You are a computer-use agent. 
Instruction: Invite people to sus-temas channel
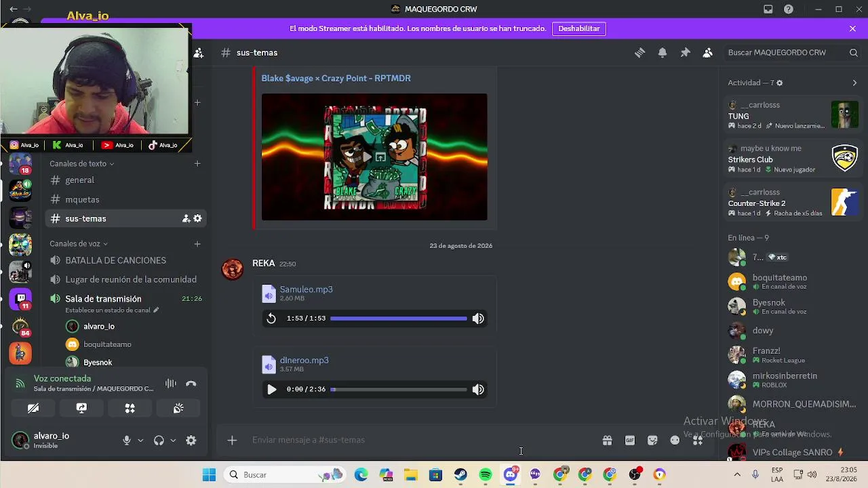[186, 219]
